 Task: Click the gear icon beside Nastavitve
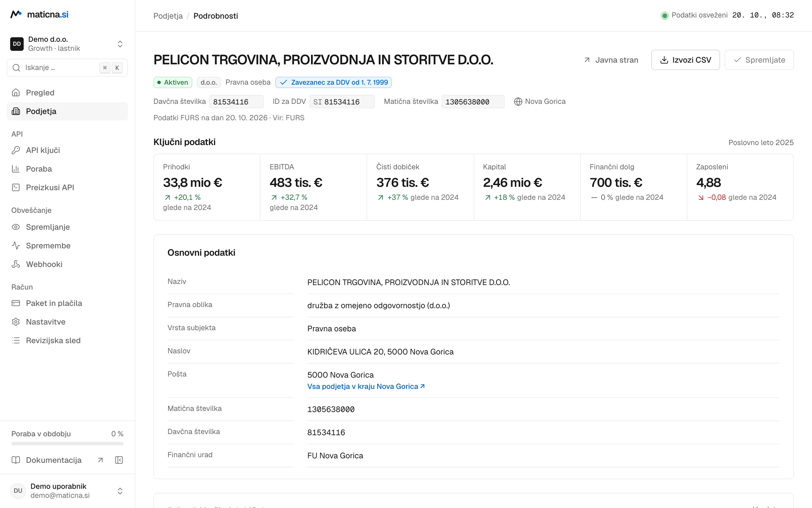tap(16, 322)
